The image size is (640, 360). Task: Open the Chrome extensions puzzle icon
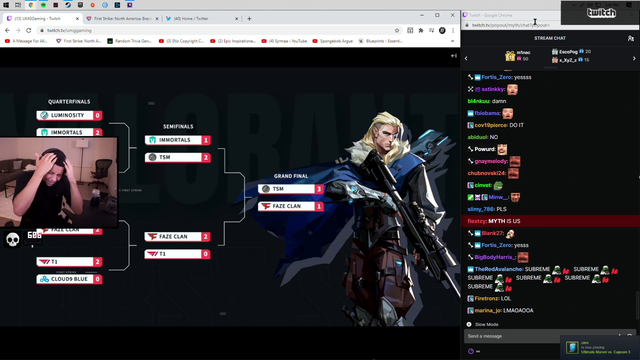pos(421,31)
